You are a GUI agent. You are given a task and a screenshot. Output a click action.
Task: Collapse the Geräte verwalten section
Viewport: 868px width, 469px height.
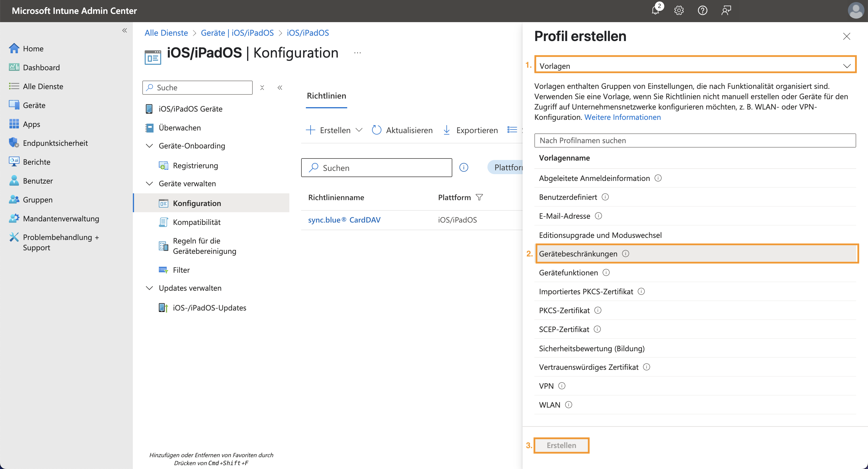point(149,183)
